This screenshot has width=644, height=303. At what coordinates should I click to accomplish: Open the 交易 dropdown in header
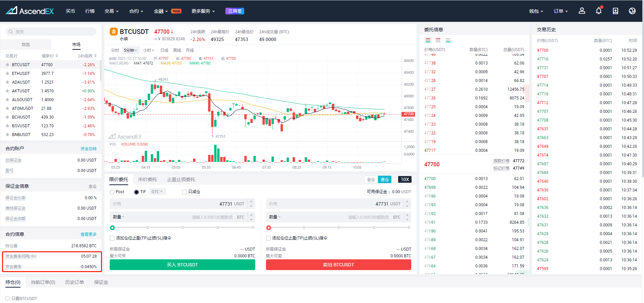[x=111, y=11]
